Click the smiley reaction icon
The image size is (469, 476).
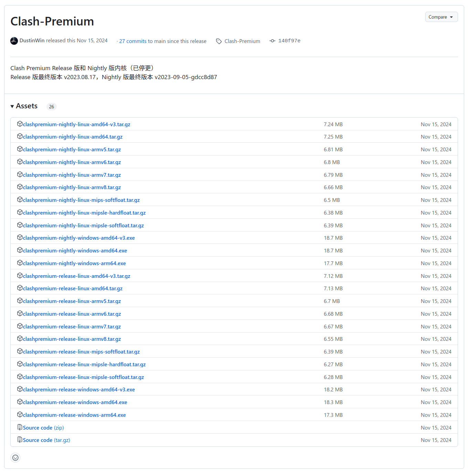15,457
